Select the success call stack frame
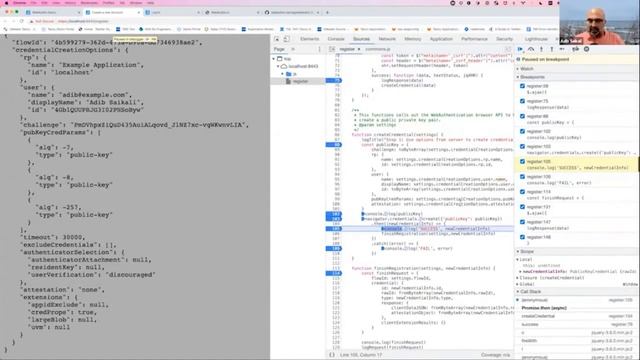Viewport: 640px width, 360px height. tap(577, 324)
